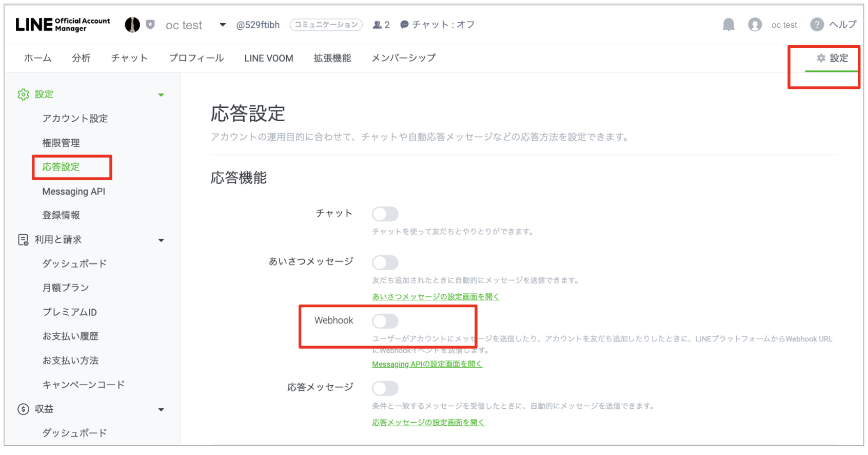Click the sidebar 設定 gear icon
Viewport: 868px width, 455px height.
(x=23, y=94)
